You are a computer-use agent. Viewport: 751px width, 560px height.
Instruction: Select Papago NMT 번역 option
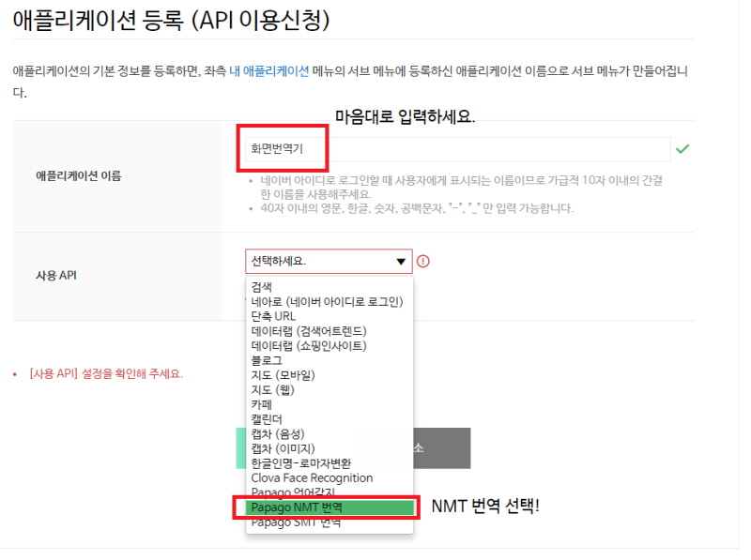pos(330,507)
